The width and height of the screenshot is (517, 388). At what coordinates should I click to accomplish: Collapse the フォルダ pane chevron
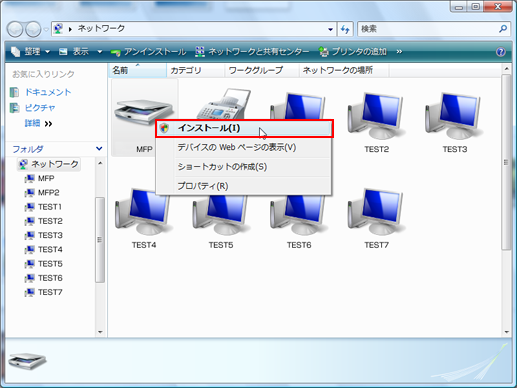(99, 149)
